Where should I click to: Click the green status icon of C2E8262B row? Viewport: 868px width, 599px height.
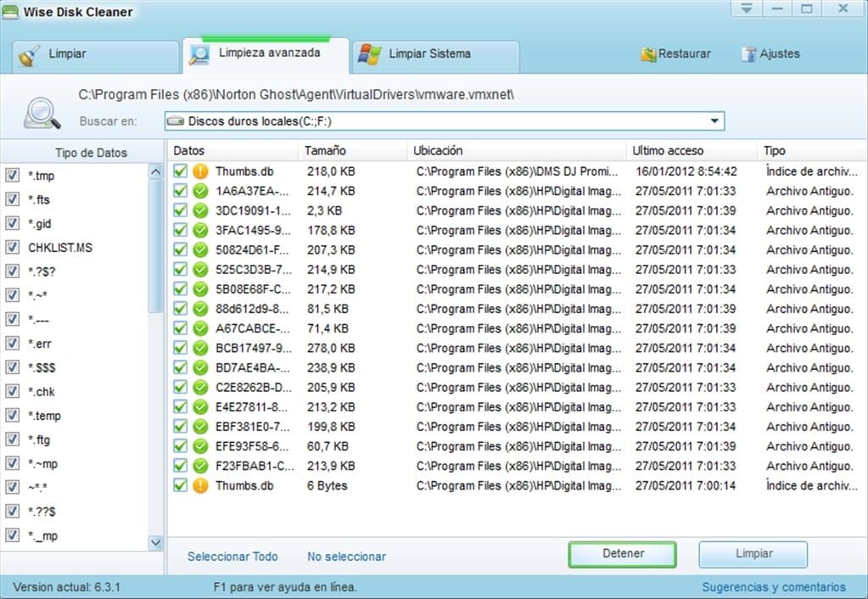coord(200,388)
